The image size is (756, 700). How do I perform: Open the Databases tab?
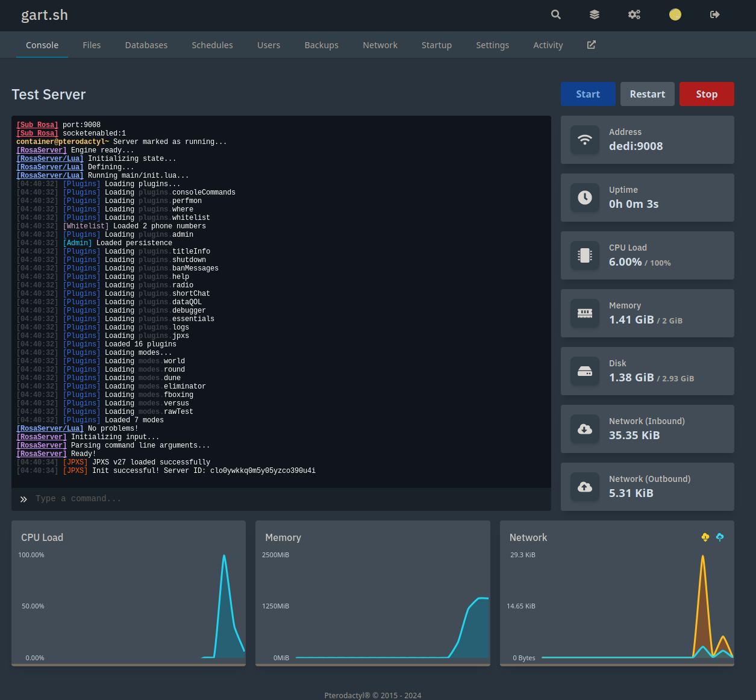coord(146,45)
